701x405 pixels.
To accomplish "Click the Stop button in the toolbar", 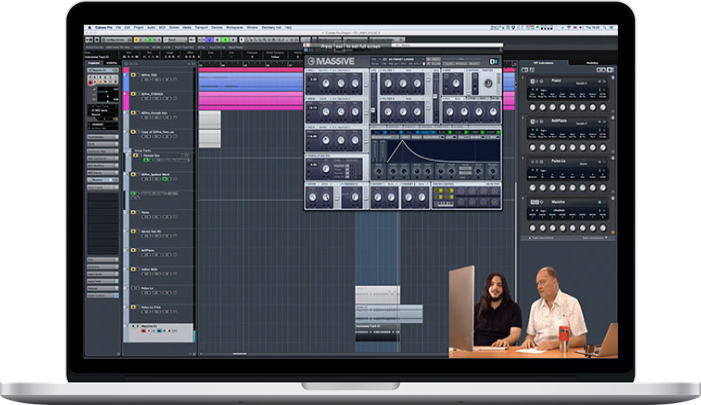I will [x=218, y=40].
